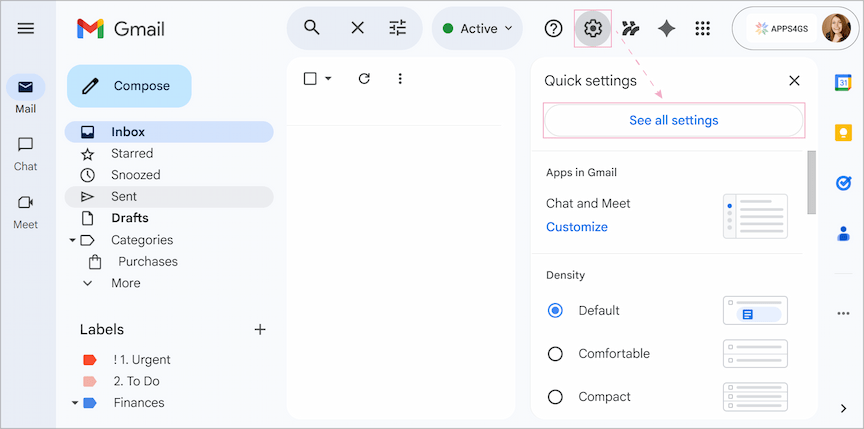Image resolution: width=864 pixels, height=429 pixels.
Task: Open Google Keep side panel icon
Action: click(x=843, y=133)
